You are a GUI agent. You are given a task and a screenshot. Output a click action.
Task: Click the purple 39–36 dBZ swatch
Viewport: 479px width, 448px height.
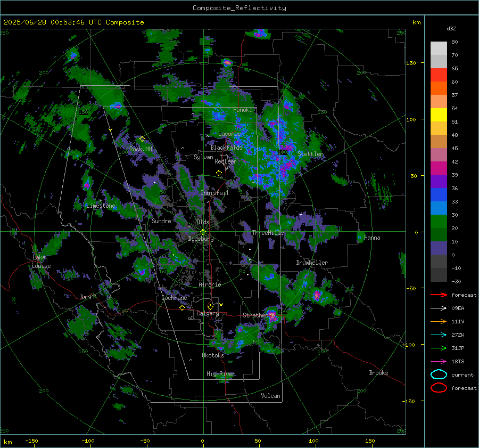(x=439, y=182)
